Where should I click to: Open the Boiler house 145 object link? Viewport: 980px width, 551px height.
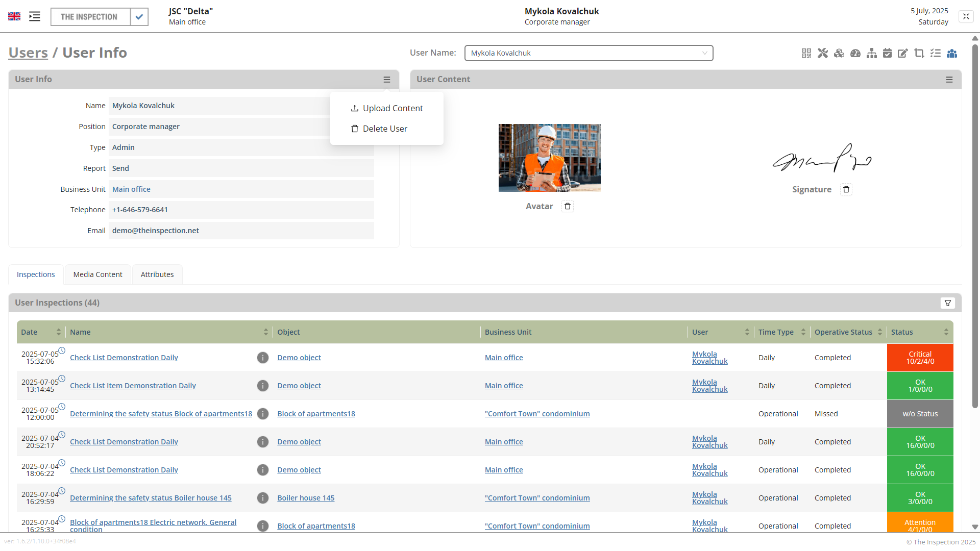tap(306, 498)
